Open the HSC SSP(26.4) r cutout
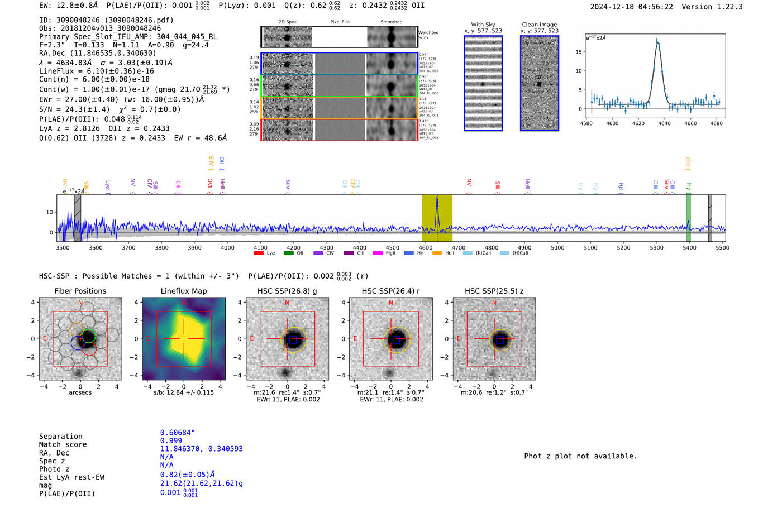The height and width of the screenshot is (532, 782). pos(391,339)
